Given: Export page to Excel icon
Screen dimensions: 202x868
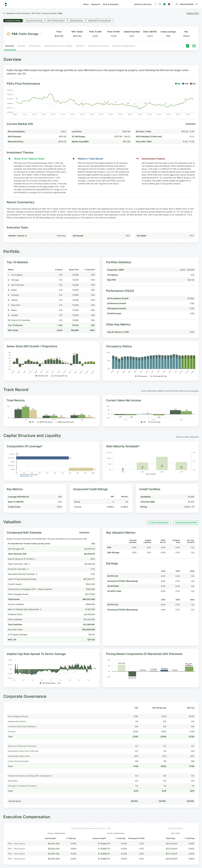Looking at the screenshot, I should tap(187, 46).
